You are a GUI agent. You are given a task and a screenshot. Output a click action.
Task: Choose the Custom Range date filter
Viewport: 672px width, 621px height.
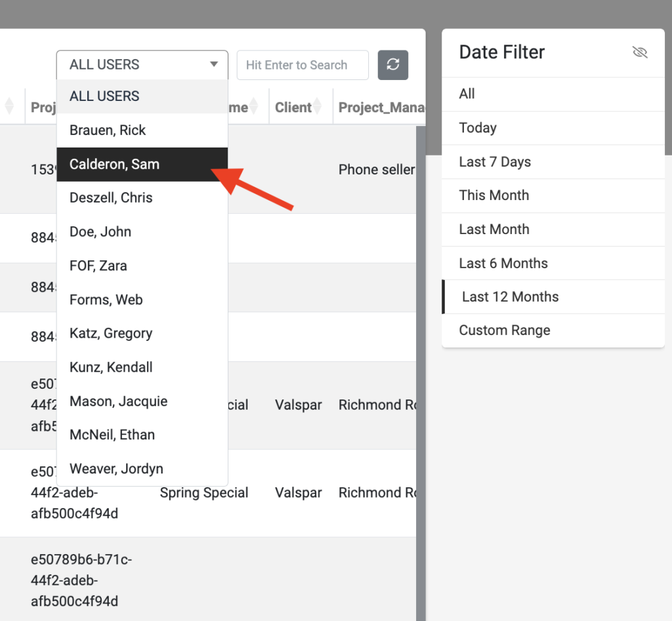click(x=553, y=331)
